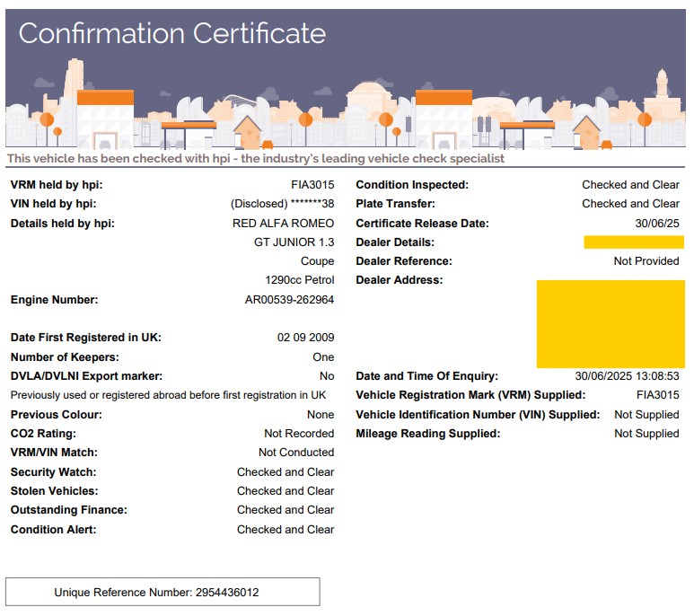The width and height of the screenshot is (694, 616).
Task: Click VRM/VIN Match value 'Not Conducted'
Action: click(296, 453)
